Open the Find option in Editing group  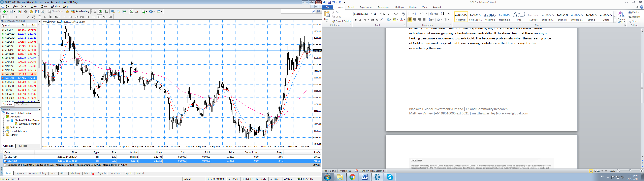(634, 12)
